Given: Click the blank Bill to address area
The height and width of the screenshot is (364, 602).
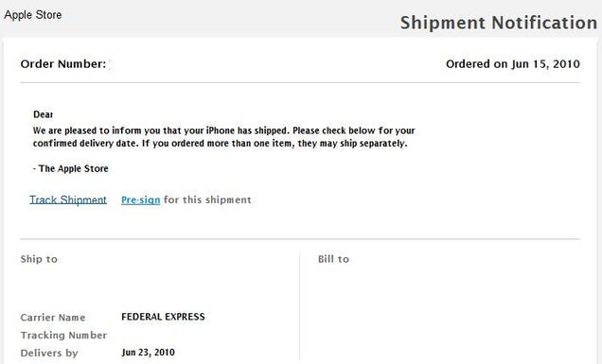Looking at the screenshot, I should tap(449, 307).
